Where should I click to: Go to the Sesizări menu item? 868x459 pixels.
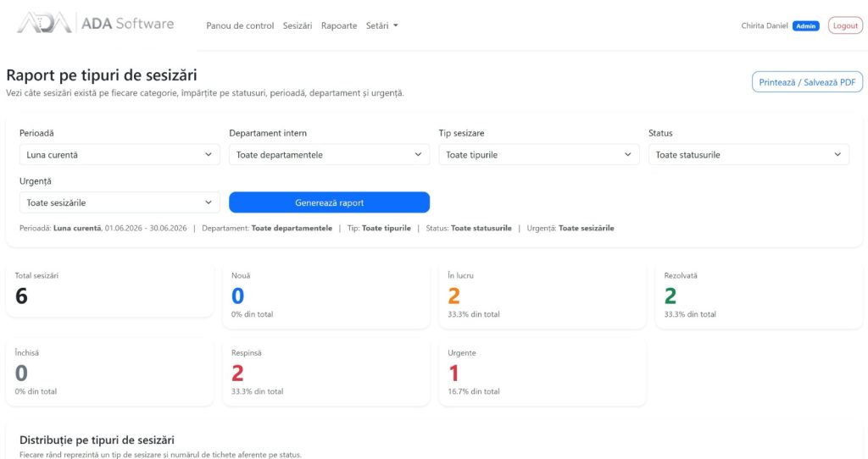(298, 25)
